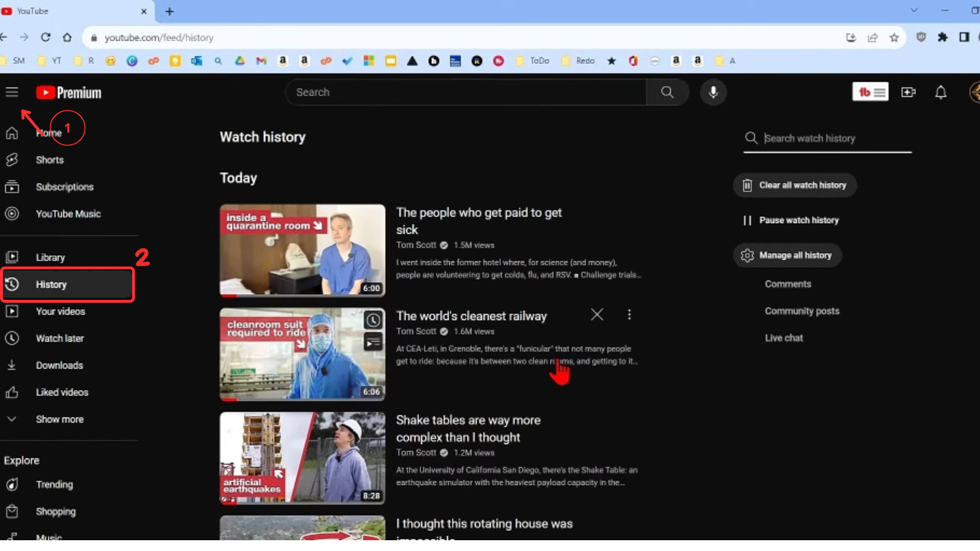The height and width of the screenshot is (551, 980).
Task: Reload the page in browser
Action: (x=45, y=37)
